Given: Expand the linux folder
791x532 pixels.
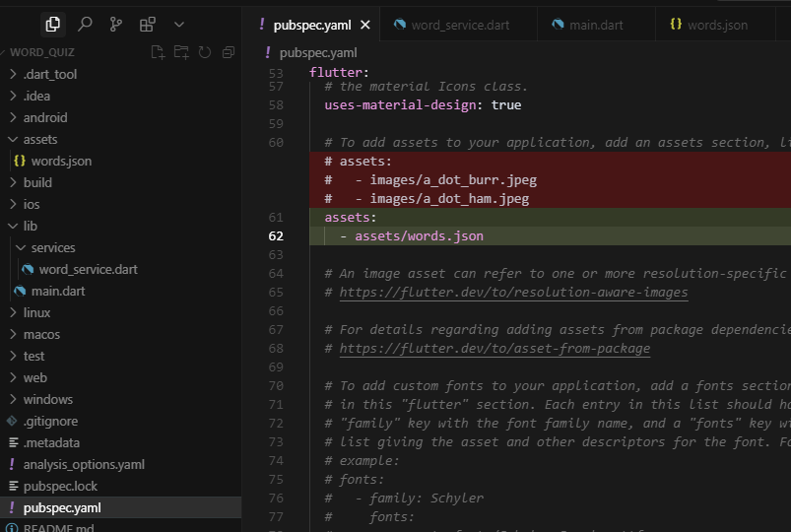Looking at the screenshot, I should coord(121,313).
